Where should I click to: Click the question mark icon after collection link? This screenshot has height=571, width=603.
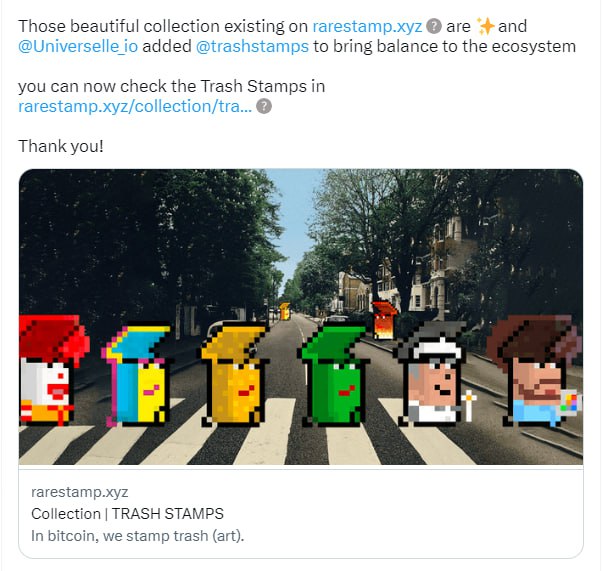click(264, 107)
